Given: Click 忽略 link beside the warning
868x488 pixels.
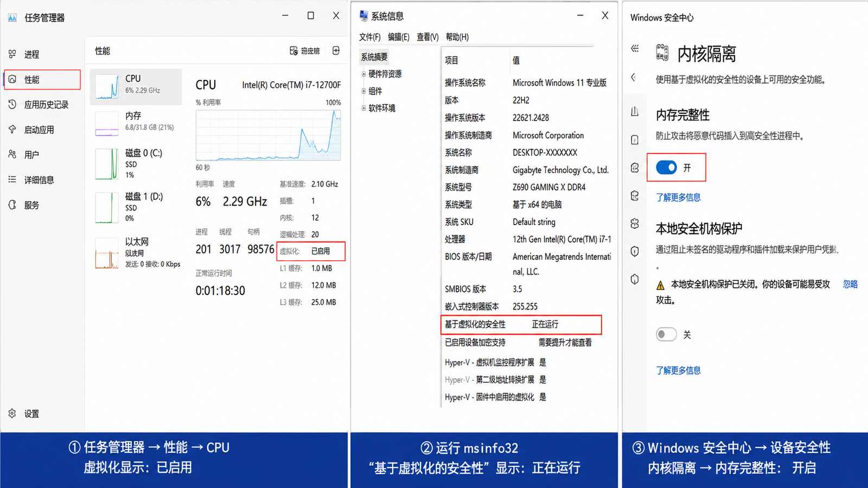Looking at the screenshot, I should [850, 284].
